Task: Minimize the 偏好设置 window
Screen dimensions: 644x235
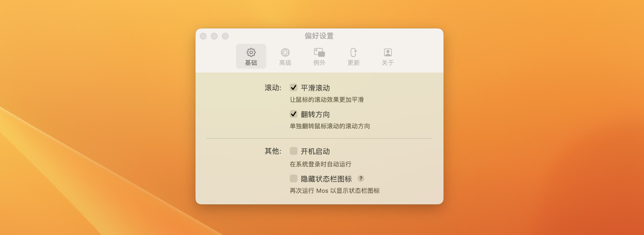Action: pos(214,36)
